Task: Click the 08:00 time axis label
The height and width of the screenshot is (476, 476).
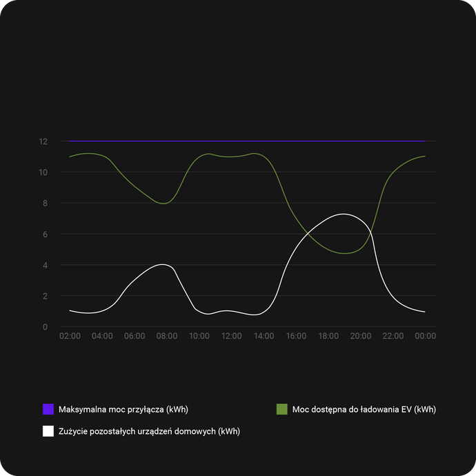Action: coord(167,336)
